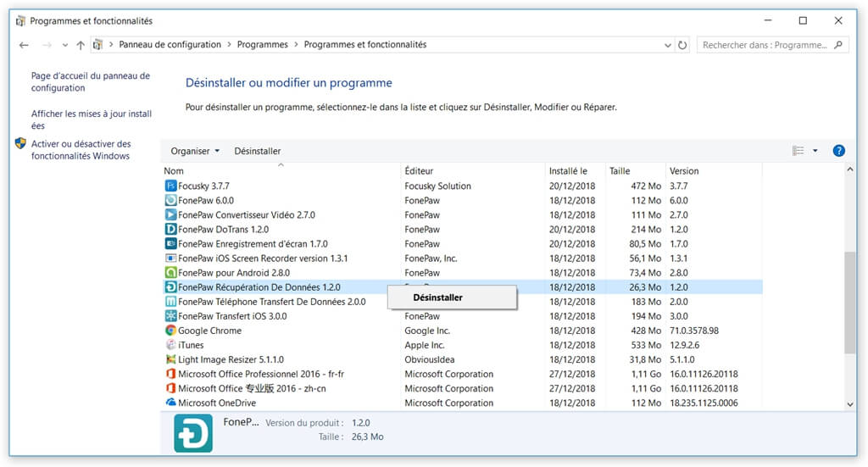Go back with the left arrow
The height and width of the screenshot is (467, 868).
24,46
